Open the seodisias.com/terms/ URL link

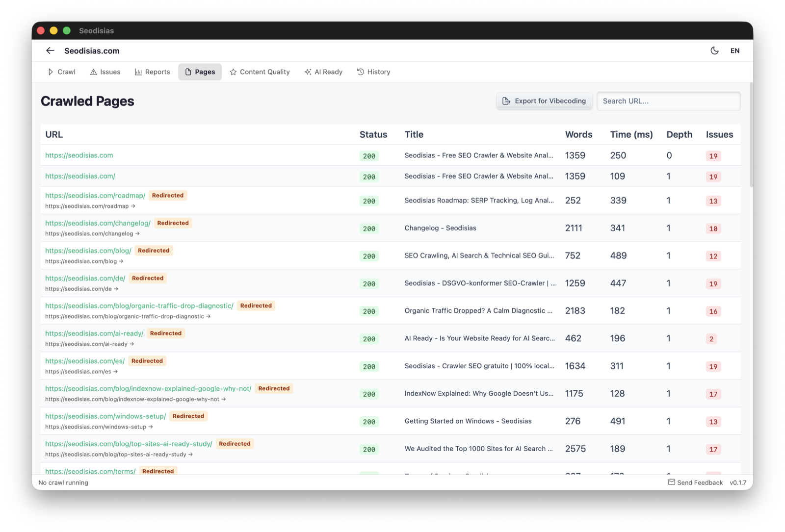90,471
